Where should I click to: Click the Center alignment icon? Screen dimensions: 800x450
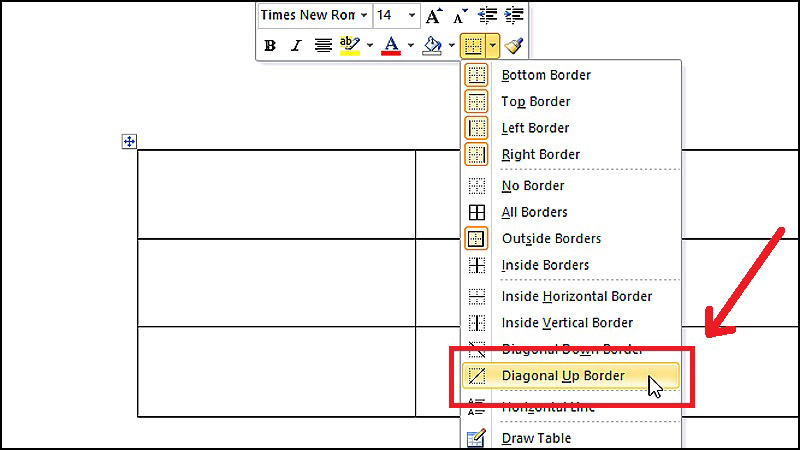pos(322,46)
